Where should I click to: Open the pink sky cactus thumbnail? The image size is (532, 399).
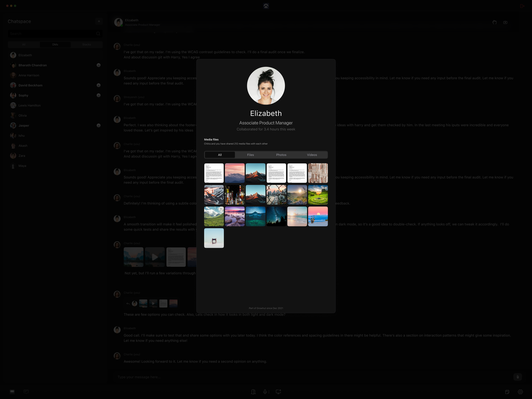coord(318,217)
